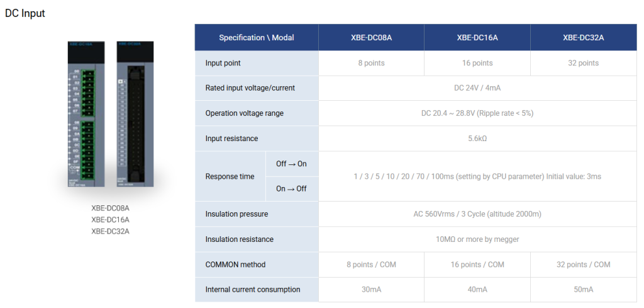
Task: Click the XBE-DC32A caption below the module images
Action: tap(110, 231)
